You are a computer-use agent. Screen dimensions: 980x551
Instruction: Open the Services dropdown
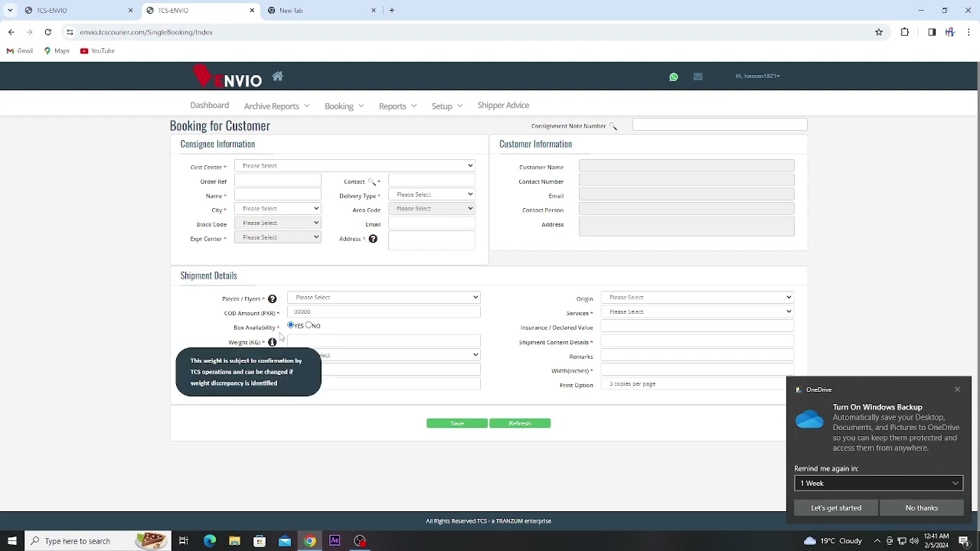(x=697, y=311)
